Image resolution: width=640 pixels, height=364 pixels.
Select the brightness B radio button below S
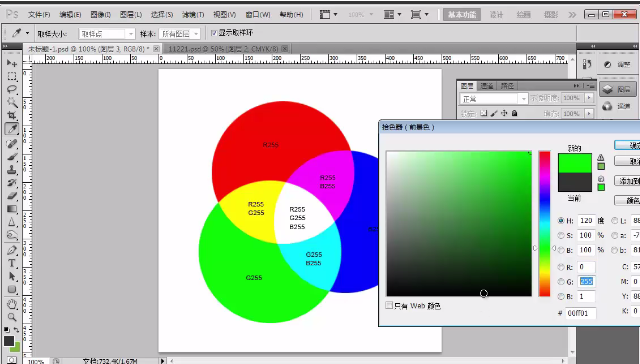[561, 250]
